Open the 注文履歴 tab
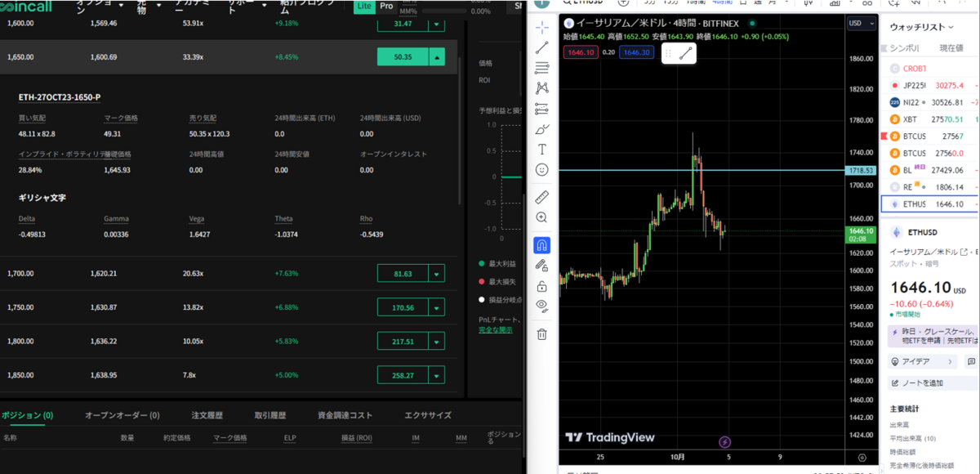The height and width of the screenshot is (474, 980). pos(207,415)
